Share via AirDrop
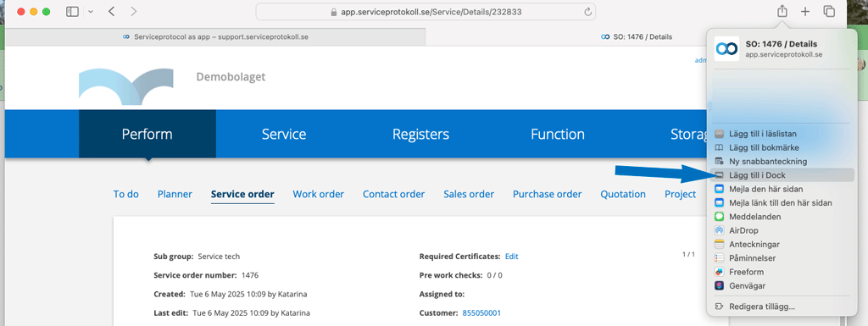 pyautogui.click(x=781, y=230)
